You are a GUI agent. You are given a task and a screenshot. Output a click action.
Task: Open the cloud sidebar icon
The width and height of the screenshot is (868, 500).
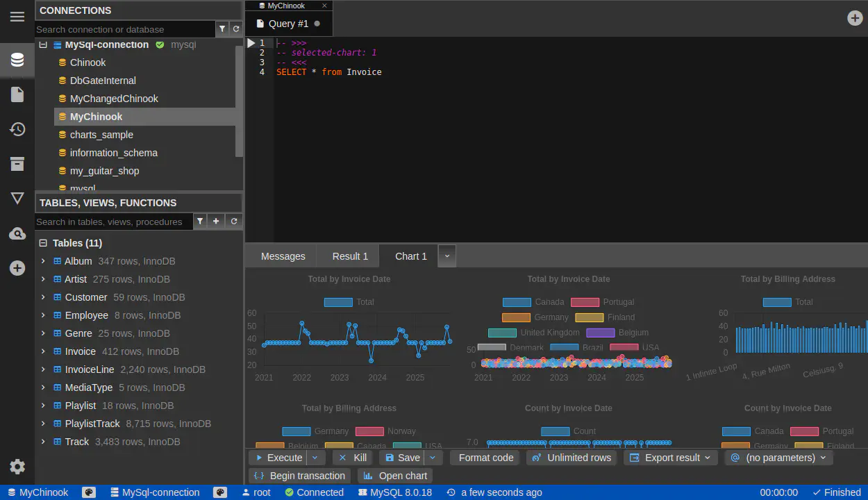[x=17, y=234]
